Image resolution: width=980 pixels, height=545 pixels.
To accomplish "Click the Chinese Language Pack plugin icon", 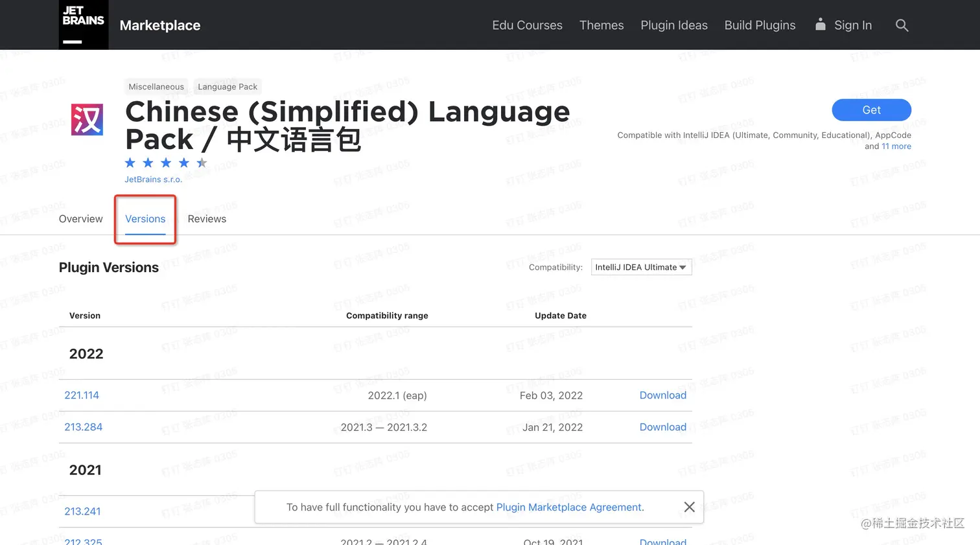I will (x=87, y=119).
